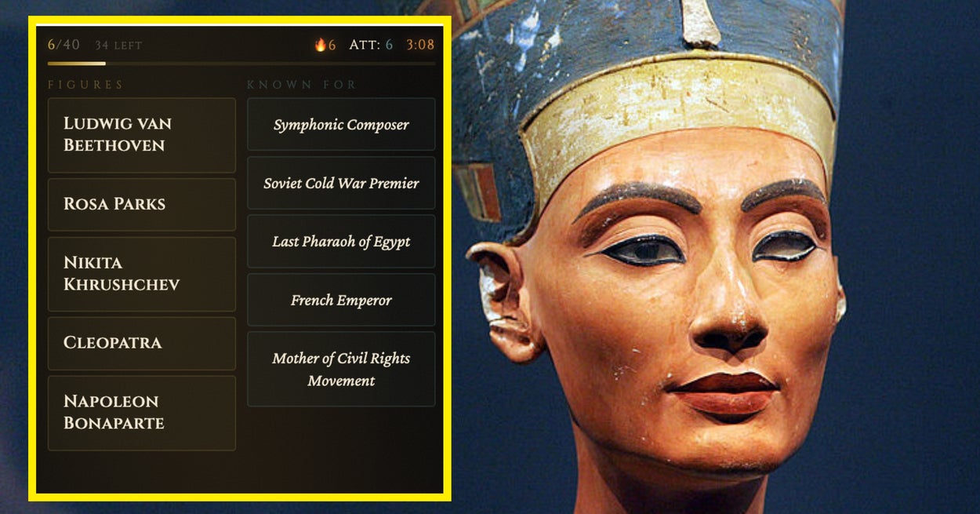The image size is (980, 514).
Task: Click the quiz progress bar
Action: click(x=241, y=64)
